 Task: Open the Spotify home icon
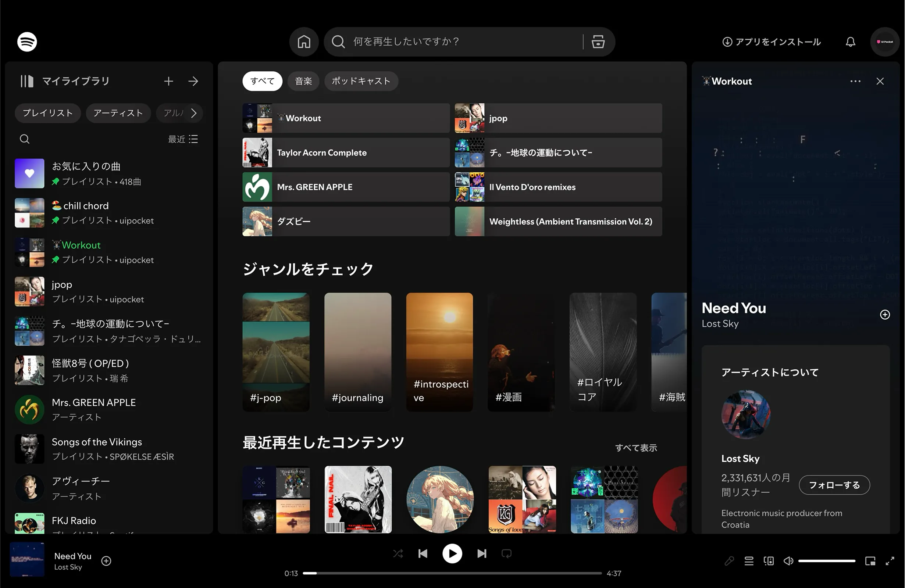pyautogui.click(x=304, y=42)
